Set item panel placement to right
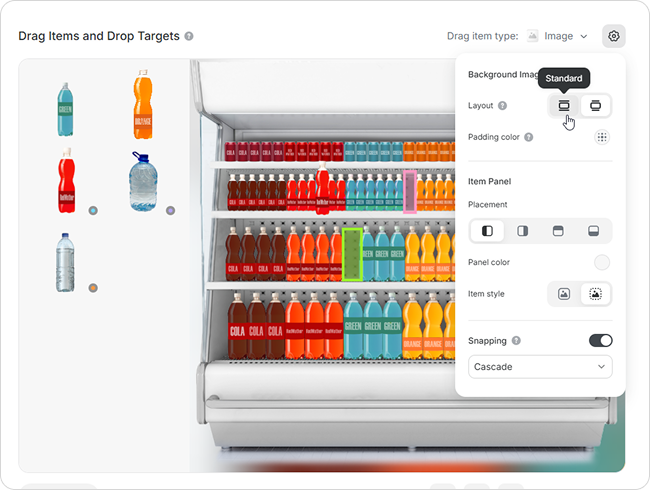Image resolution: width=650 pixels, height=490 pixels. [522, 231]
